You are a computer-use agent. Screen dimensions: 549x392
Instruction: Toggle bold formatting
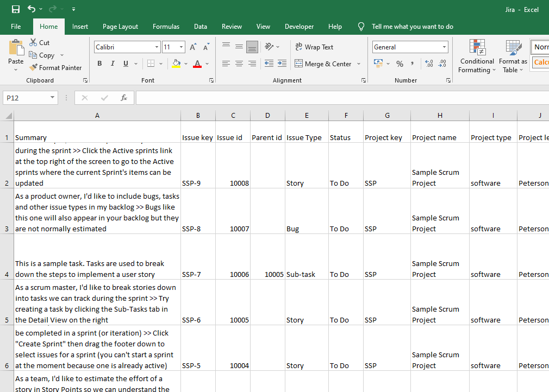100,64
